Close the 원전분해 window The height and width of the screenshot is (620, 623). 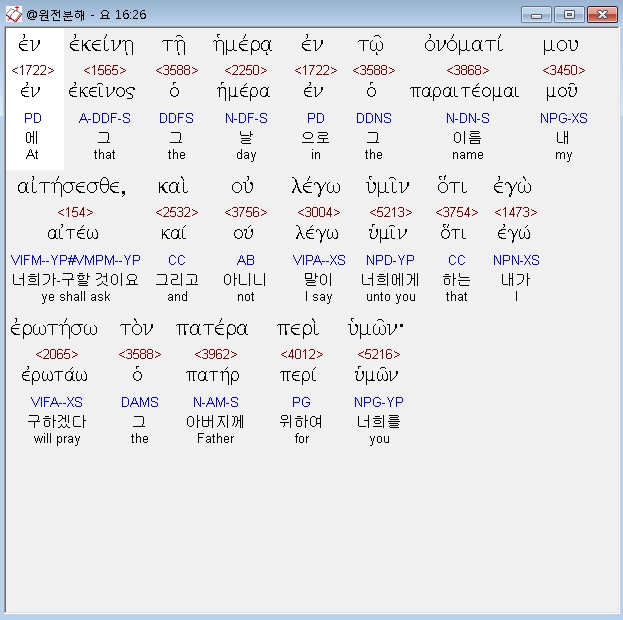pyautogui.click(x=602, y=15)
